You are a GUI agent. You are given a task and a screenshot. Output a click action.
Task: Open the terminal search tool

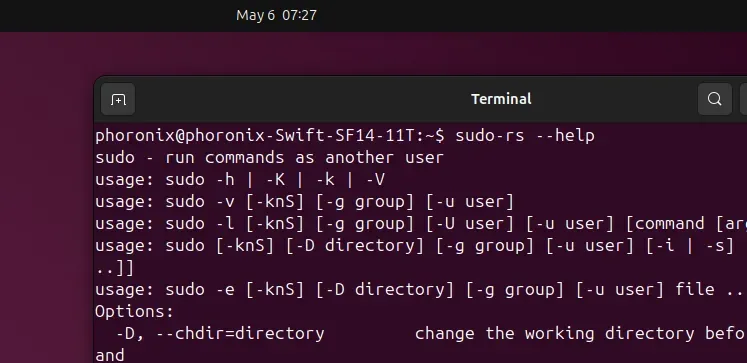tap(715, 99)
